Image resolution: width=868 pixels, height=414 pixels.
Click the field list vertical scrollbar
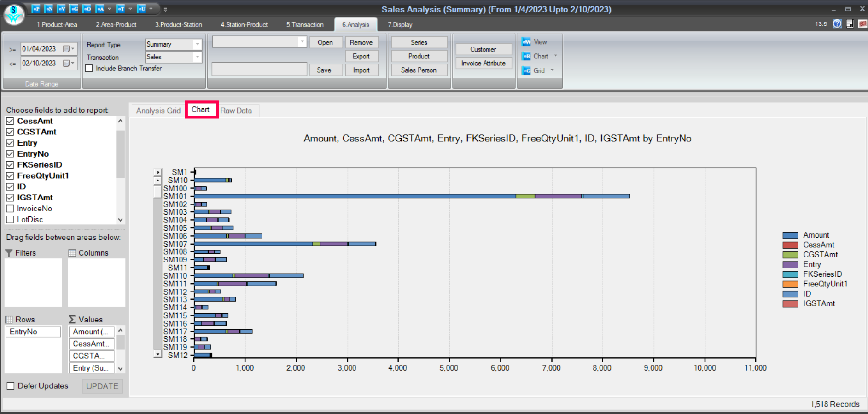coord(121,170)
